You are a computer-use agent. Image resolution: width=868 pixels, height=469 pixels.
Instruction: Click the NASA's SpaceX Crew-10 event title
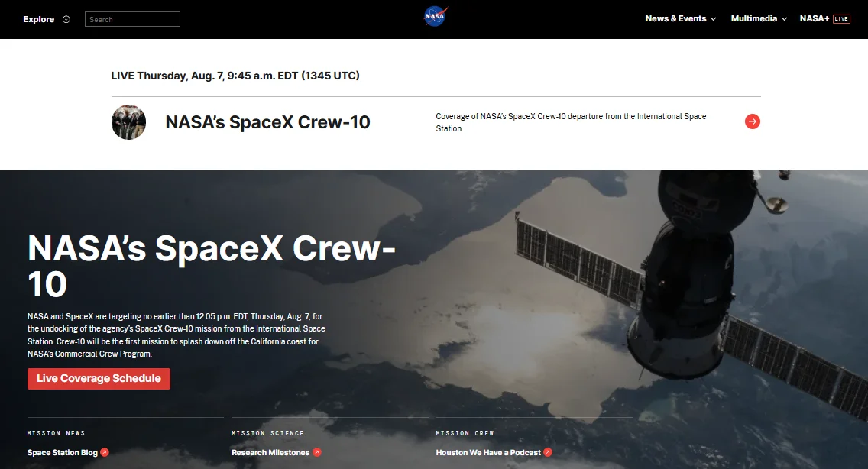pyautogui.click(x=267, y=122)
